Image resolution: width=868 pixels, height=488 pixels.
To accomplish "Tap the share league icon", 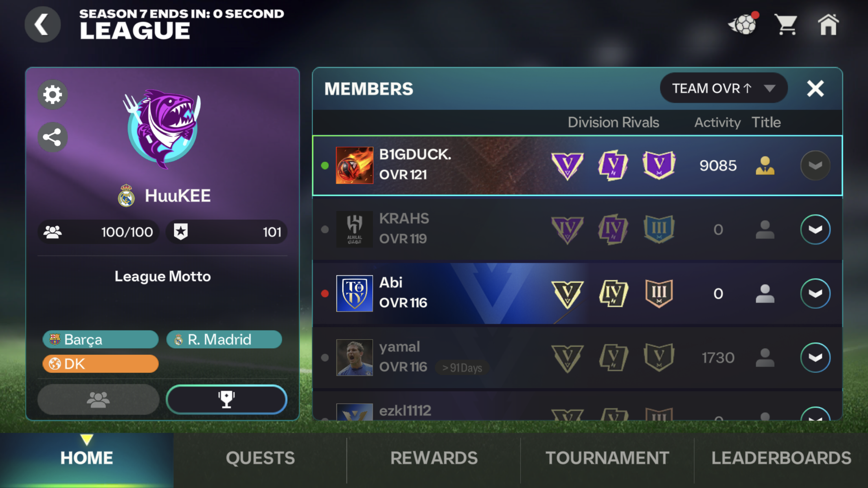I will coord(52,137).
